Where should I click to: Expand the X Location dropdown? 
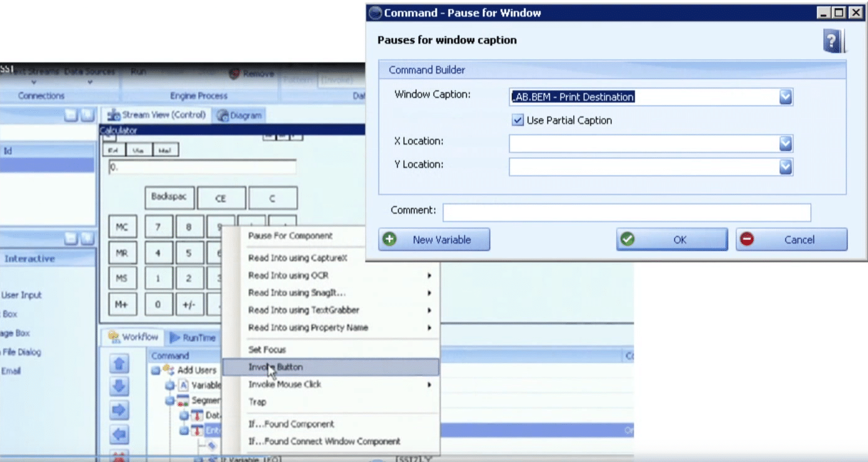(x=786, y=143)
